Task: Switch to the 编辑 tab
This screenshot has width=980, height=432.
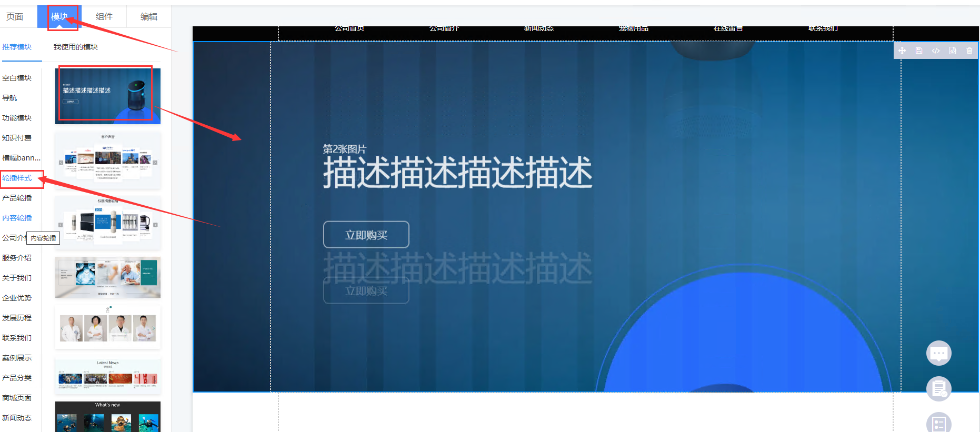Action: tap(149, 17)
